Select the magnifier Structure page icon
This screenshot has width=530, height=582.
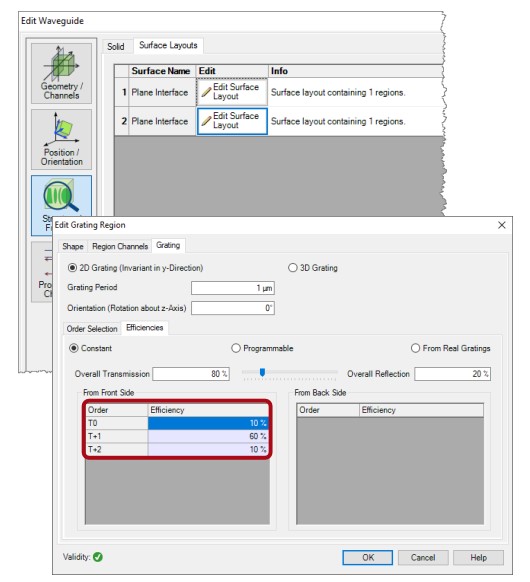[61, 197]
